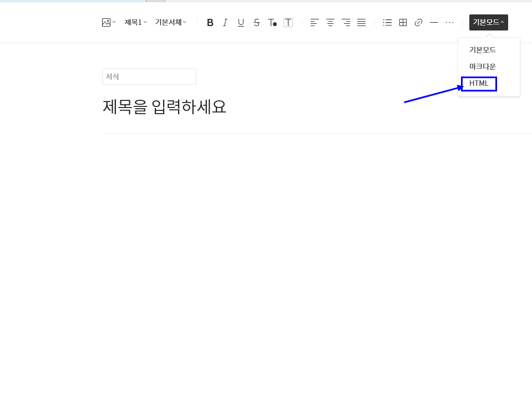Open the text background color tool

pyautogui.click(x=288, y=23)
